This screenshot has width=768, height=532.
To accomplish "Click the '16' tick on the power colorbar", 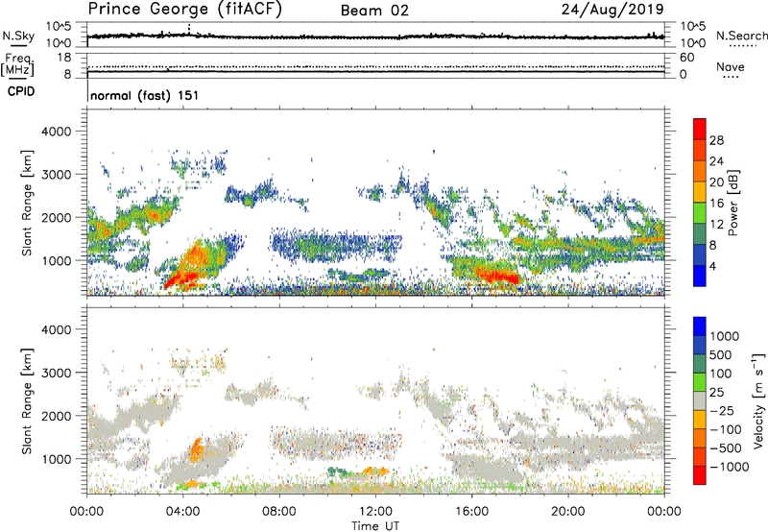I will coord(716,204).
